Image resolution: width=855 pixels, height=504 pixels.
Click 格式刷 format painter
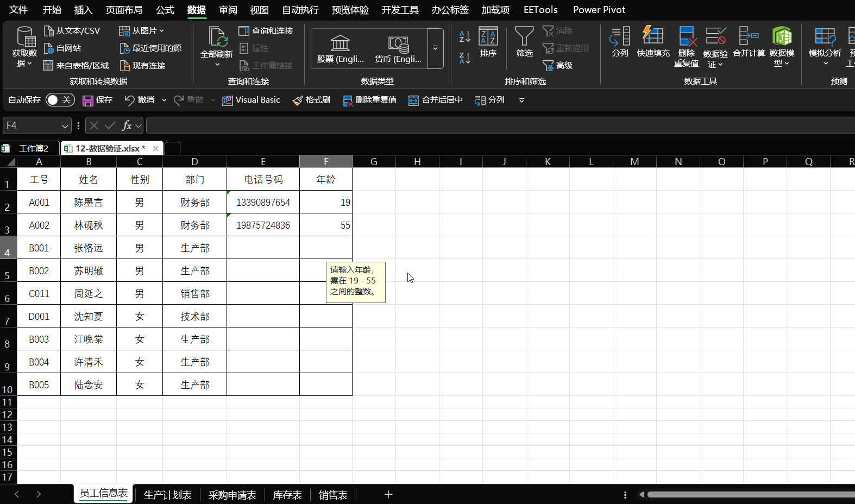[x=311, y=100]
